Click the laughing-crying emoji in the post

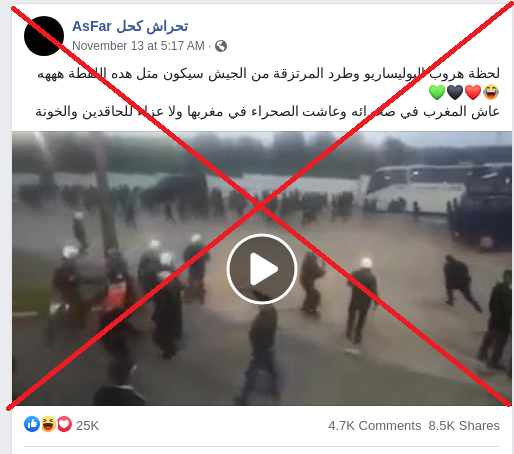491,92
